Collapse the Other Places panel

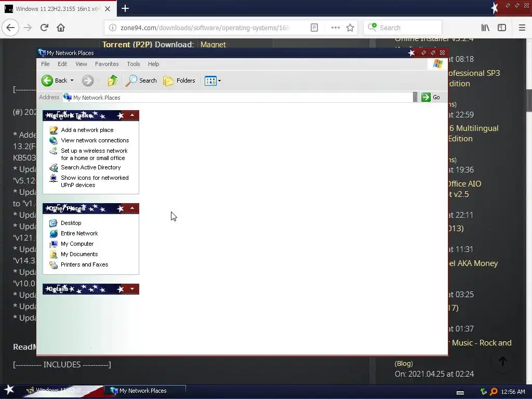pos(132,208)
